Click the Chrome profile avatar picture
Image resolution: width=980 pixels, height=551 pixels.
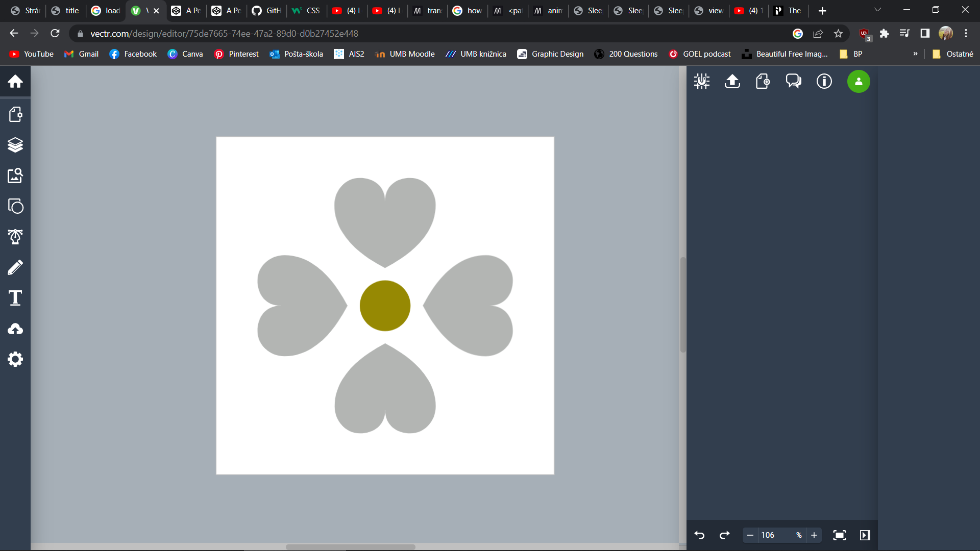point(946,34)
